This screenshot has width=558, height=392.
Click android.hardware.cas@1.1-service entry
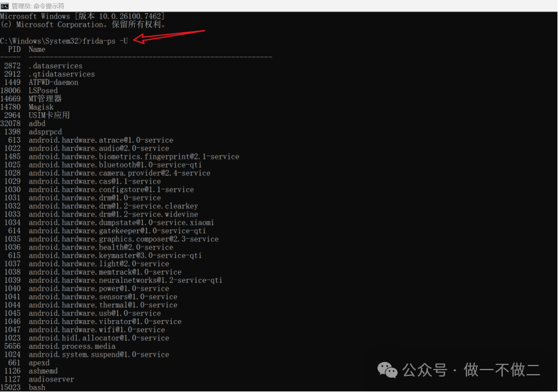coord(94,181)
